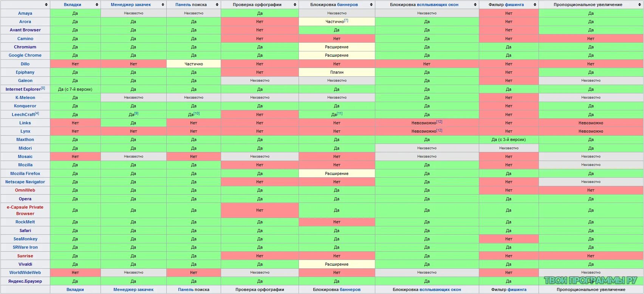Open the Mozilla Firefox link
Image resolution: width=644 pixels, height=294 pixels.
(x=25, y=173)
